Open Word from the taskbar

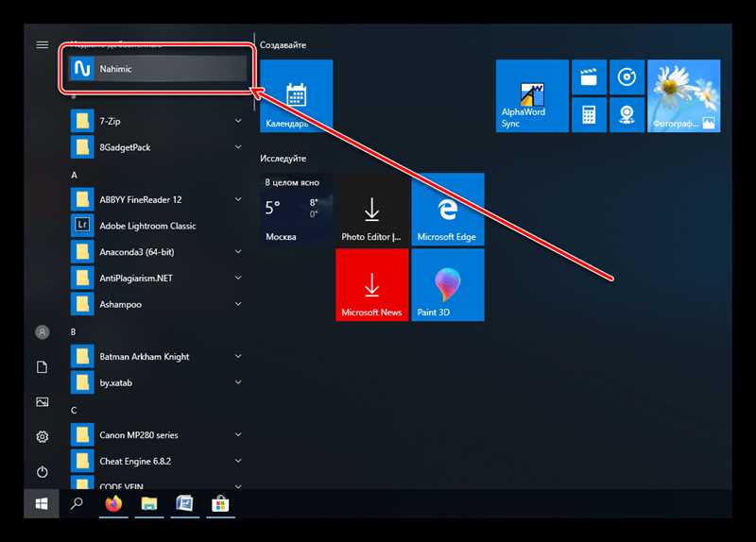tap(184, 504)
